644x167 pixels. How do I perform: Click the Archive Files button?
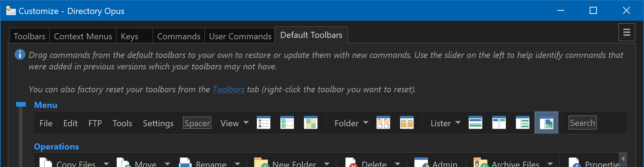click(506, 163)
